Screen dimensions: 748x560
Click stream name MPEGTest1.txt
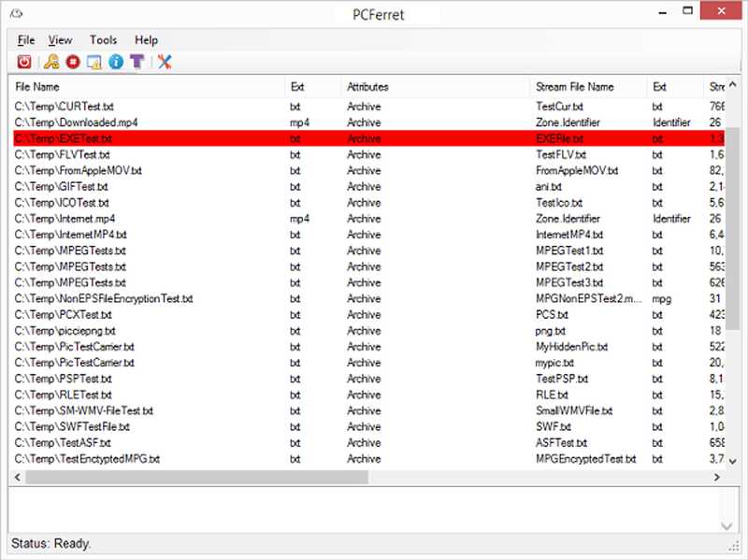coord(569,251)
